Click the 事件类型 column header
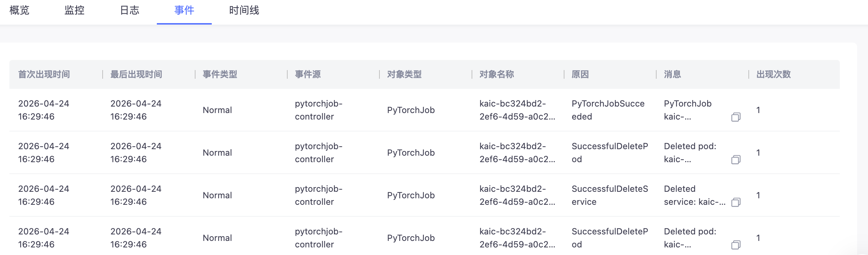The width and height of the screenshot is (868, 255). coord(220,74)
